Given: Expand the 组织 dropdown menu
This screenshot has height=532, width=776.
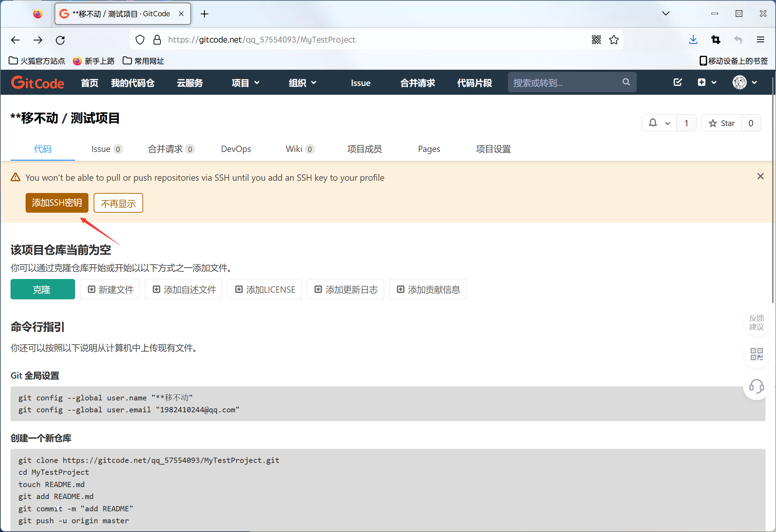Looking at the screenshot, I should [x=302, y=83].
